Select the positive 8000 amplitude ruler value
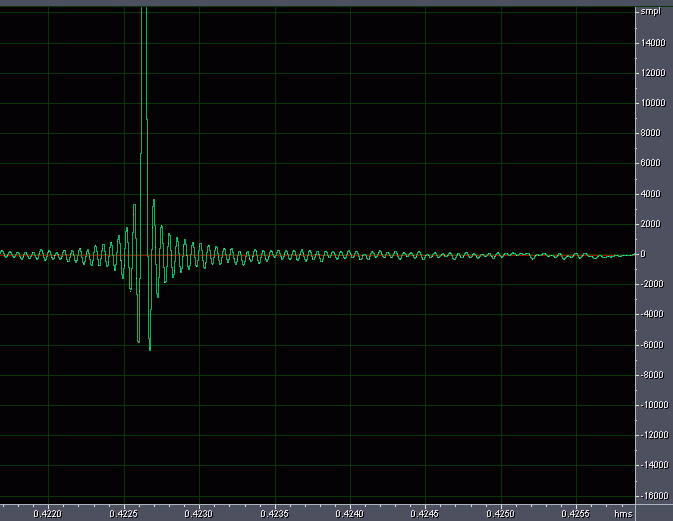Viewport: 673px width, 521px height. 651,133
